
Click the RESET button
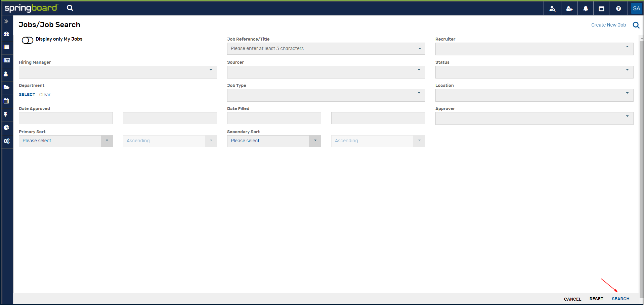click(x=596, y=299)
